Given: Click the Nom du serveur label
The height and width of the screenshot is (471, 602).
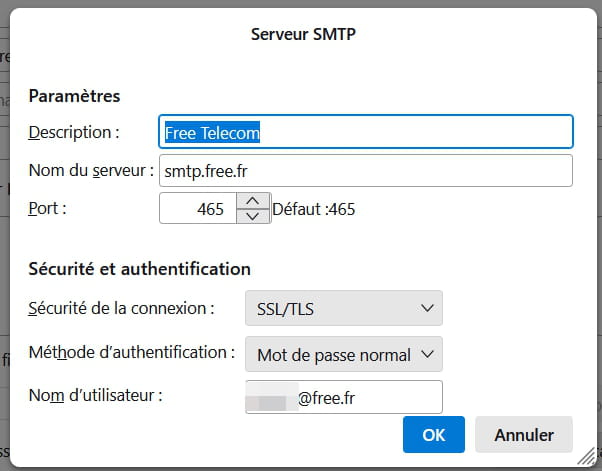Looking at the screenshot, I should 91,170.
